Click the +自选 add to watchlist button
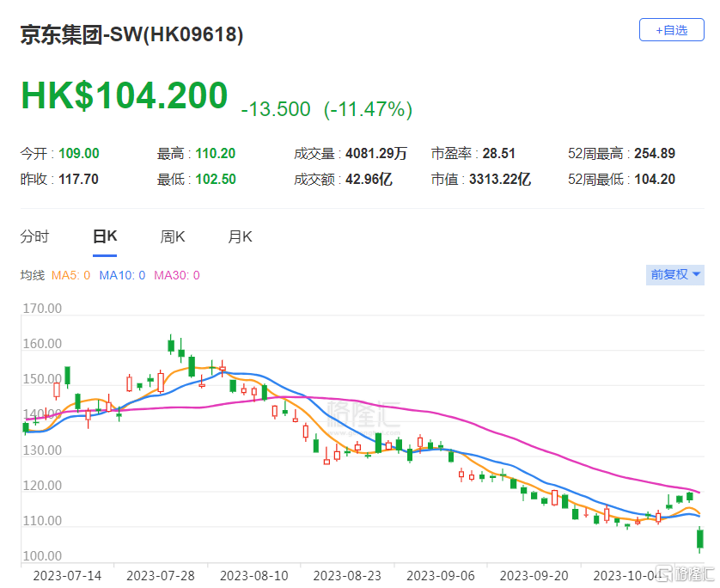The height and width of the screenshot is (588, 720). point(671,30)
